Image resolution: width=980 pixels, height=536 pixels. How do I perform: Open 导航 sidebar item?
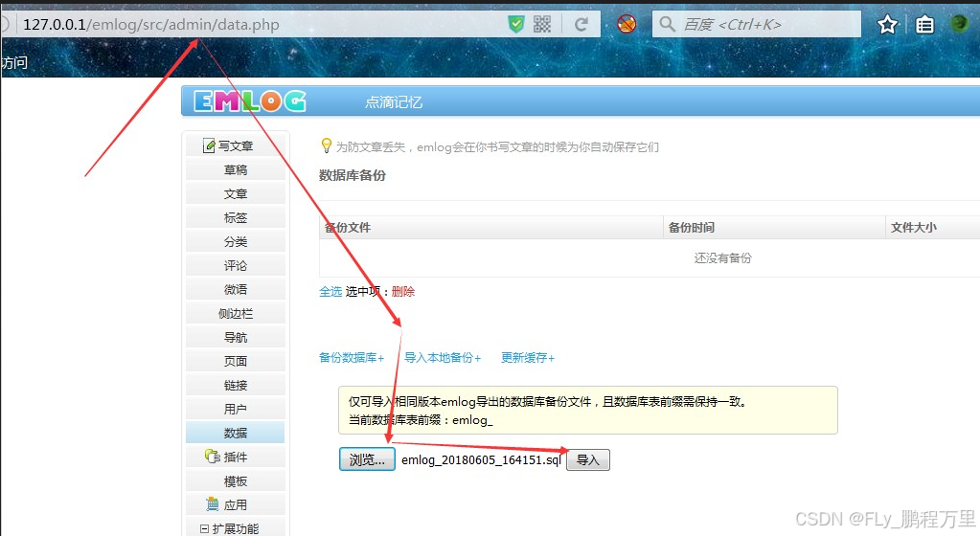click(235, 337)
